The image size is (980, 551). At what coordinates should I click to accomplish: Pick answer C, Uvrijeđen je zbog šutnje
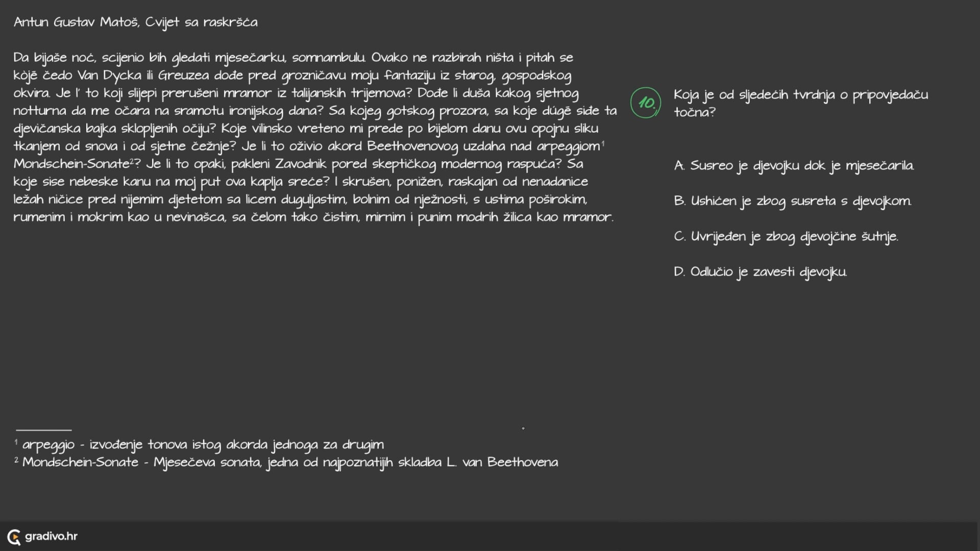(x=786, y=236)
